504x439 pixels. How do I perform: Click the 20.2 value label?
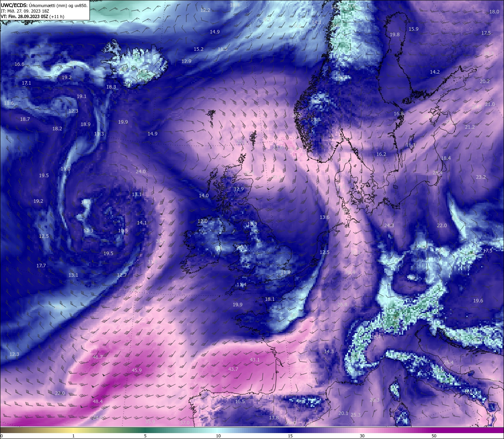pos(485,82)
